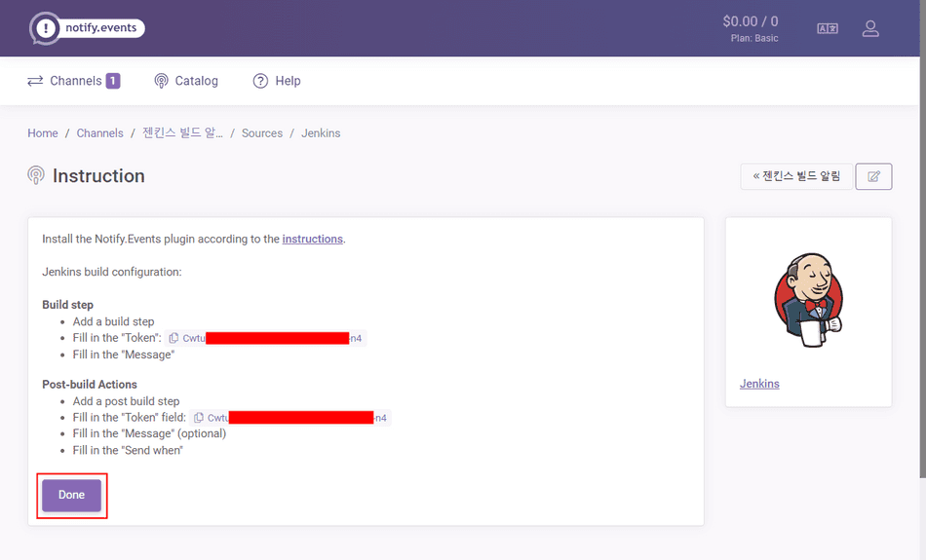Viewport: 926px width, 560px height.
Task: Click the page vertical scrollbar
Action: [x=922, y=239]
